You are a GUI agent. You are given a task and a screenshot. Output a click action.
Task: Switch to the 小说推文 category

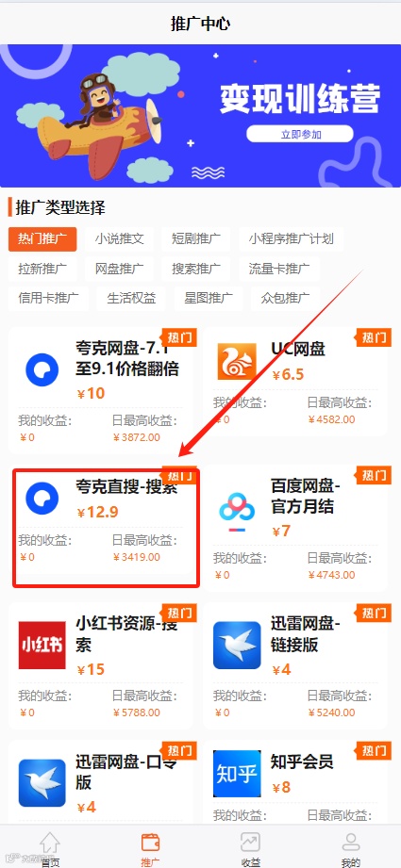tap(119, 239)
